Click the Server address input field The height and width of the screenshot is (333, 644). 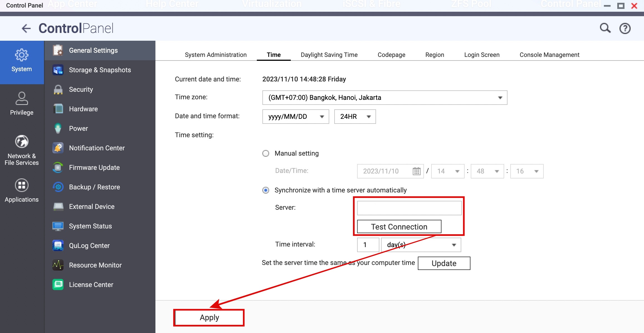(409, 208)
